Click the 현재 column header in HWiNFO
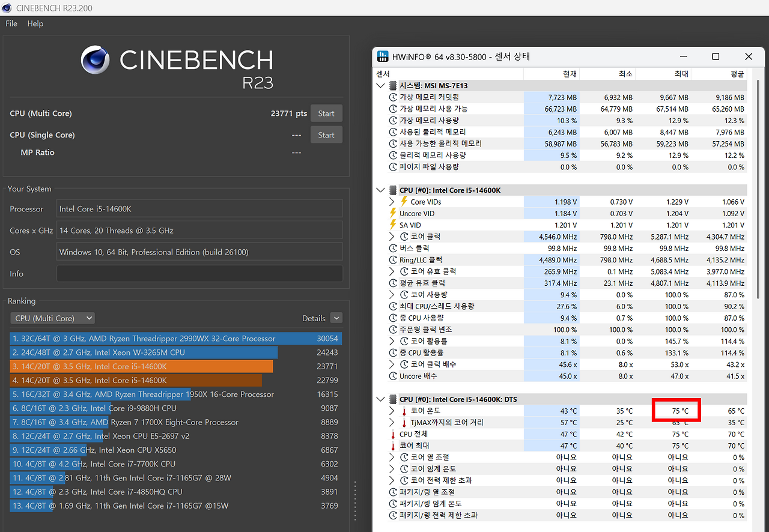Screen dimensions: 769x532 [552, 74]
